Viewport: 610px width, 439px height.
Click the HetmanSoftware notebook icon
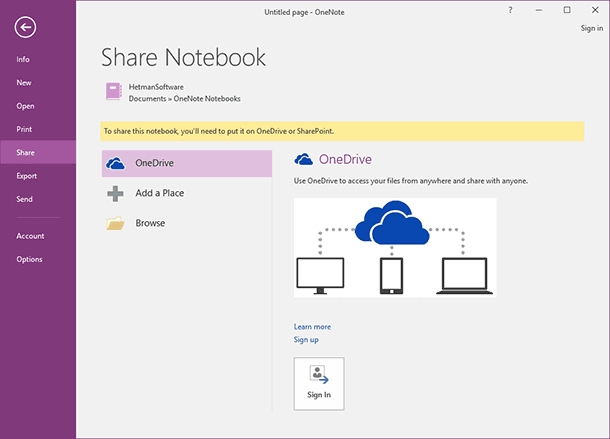(114, 91)
